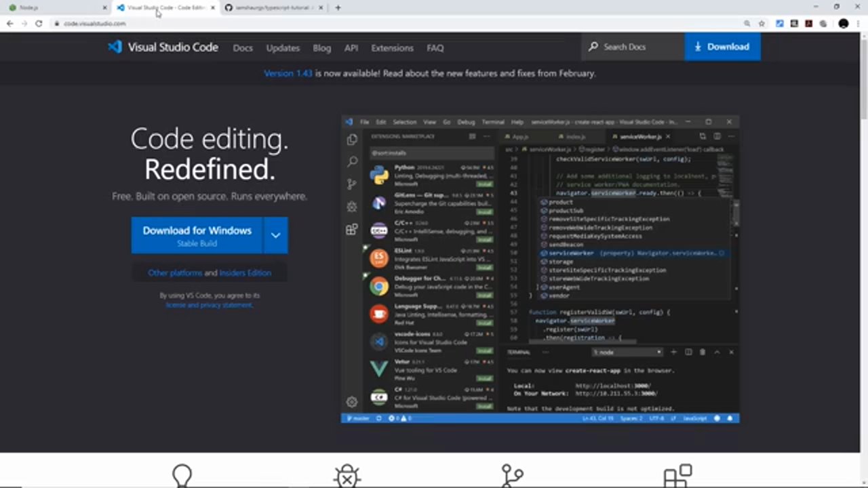Click the dark square extension icon

(x=794, y=23)
